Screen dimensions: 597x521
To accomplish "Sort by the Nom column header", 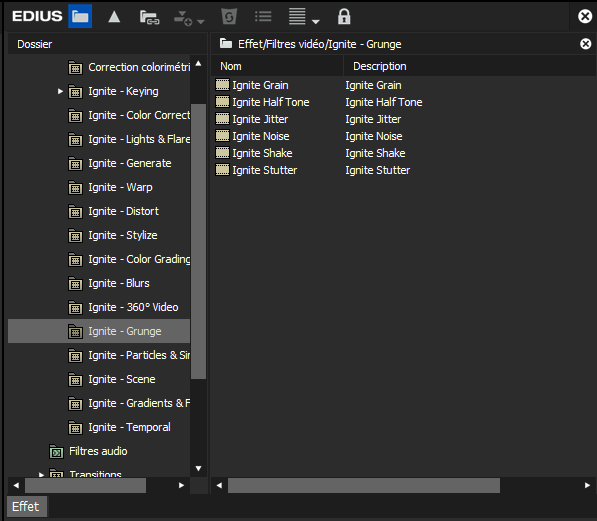I will click(277, 66).
